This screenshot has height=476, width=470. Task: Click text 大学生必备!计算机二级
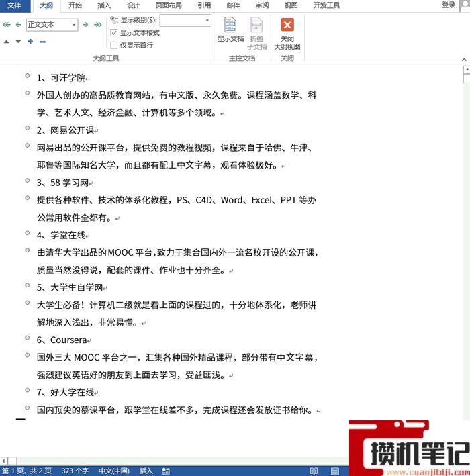85,305
